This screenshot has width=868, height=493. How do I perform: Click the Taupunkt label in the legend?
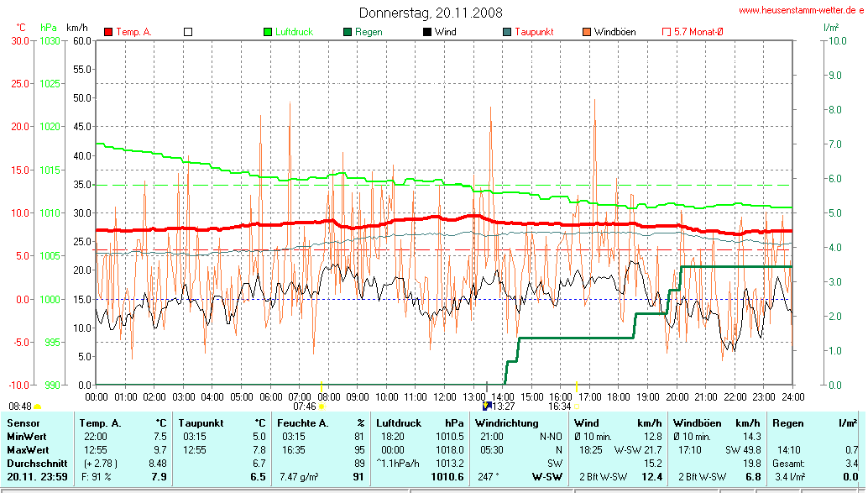[x=534, y=32]
